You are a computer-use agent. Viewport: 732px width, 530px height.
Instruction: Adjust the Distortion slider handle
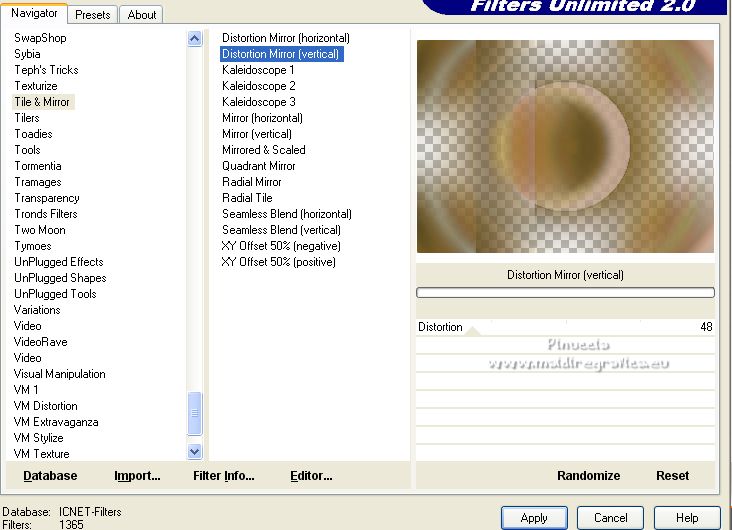tap(473, 331)
